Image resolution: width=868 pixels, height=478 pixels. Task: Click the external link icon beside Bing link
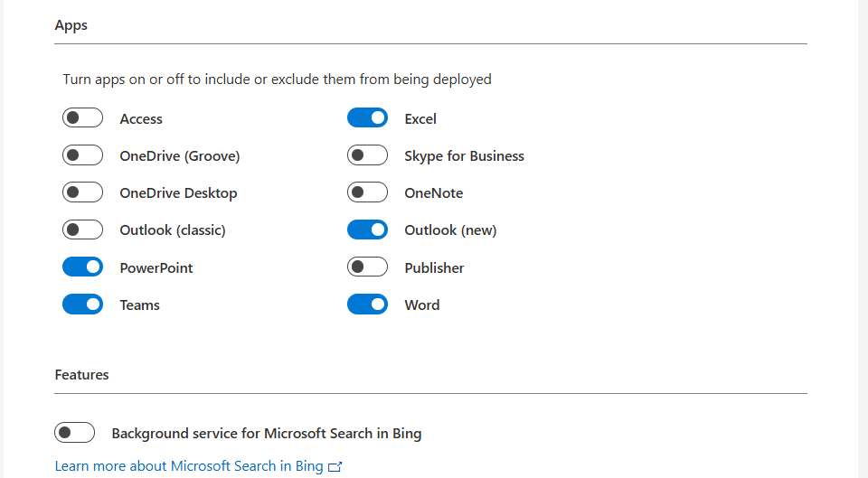pyautogui.click(x=335, y=467)
